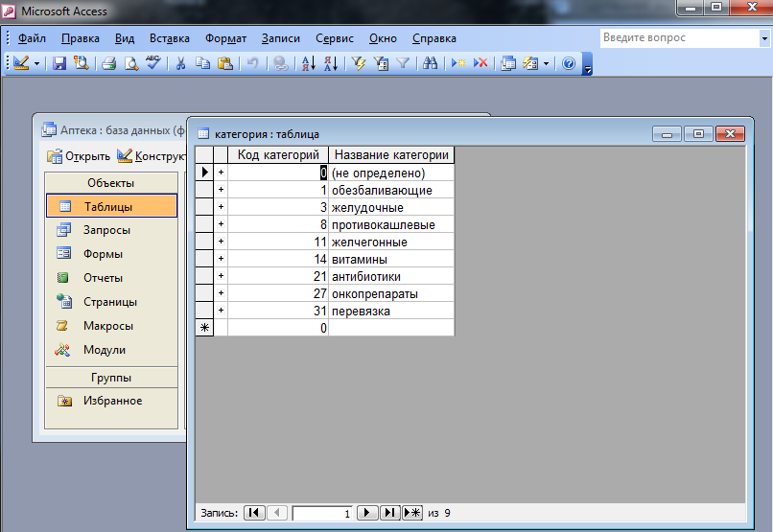Expand the plus sign for перевязка row

coord(221,311)
